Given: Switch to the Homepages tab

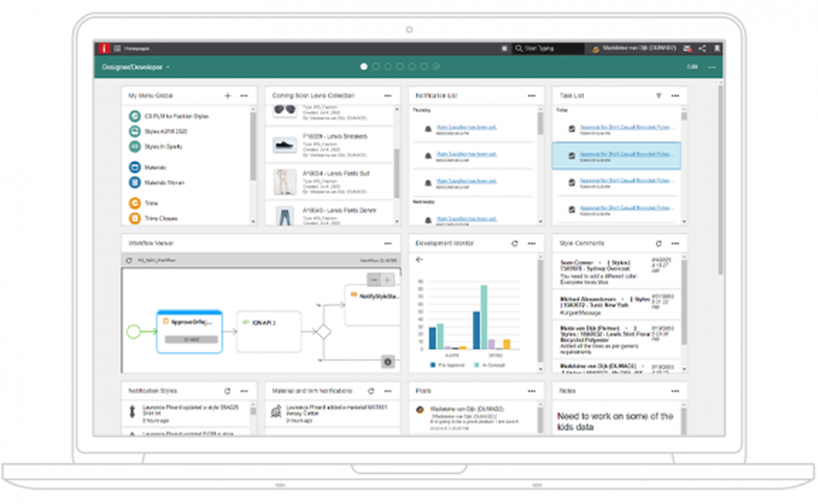Looking at the screenshot, I should (x=137, y=47).
